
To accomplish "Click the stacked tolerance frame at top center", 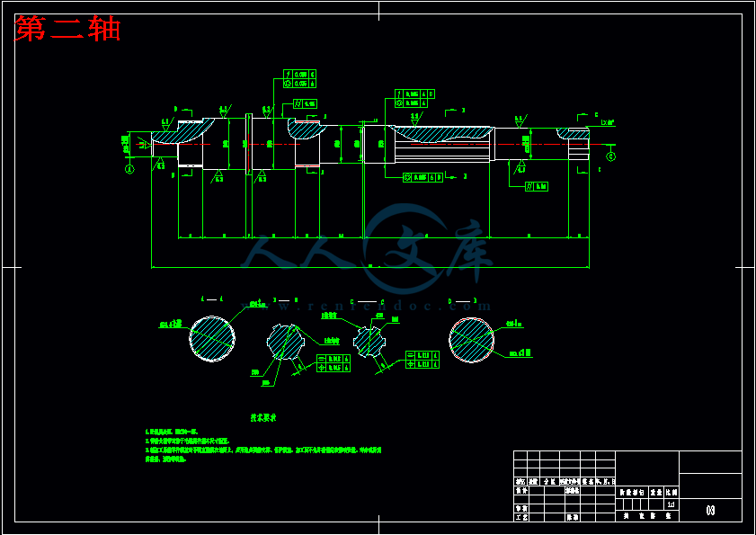I will pos(300,78).
